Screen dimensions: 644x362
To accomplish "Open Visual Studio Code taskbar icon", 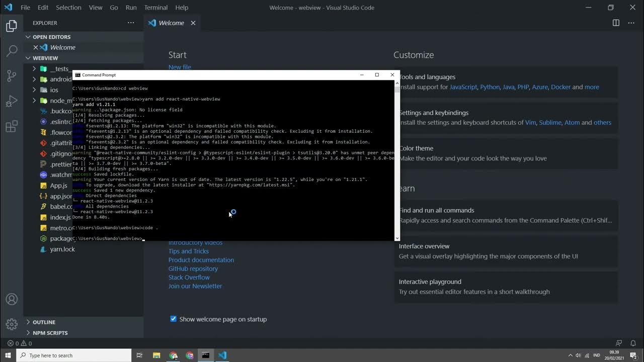I will point(222,355).
